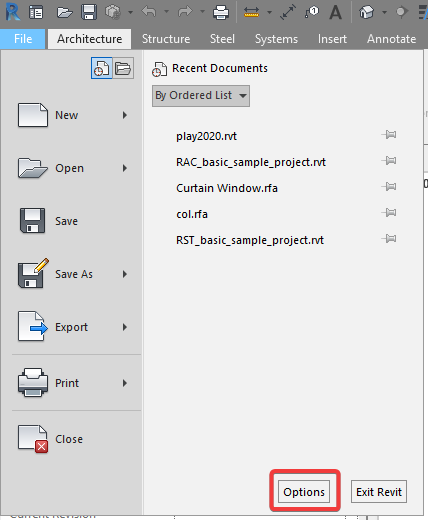Switch to the Structure tab

pyautogui.click(x=166, y=39)
